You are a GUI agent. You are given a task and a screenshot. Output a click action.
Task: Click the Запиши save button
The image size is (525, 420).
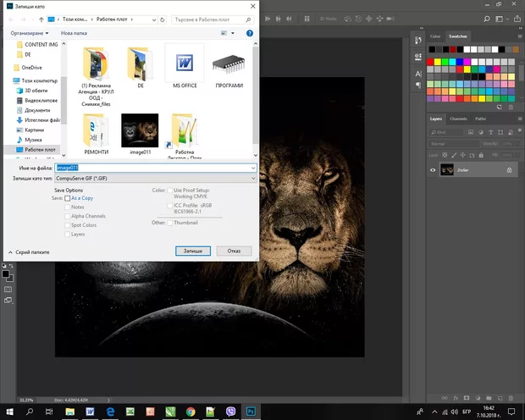[191, 251]
